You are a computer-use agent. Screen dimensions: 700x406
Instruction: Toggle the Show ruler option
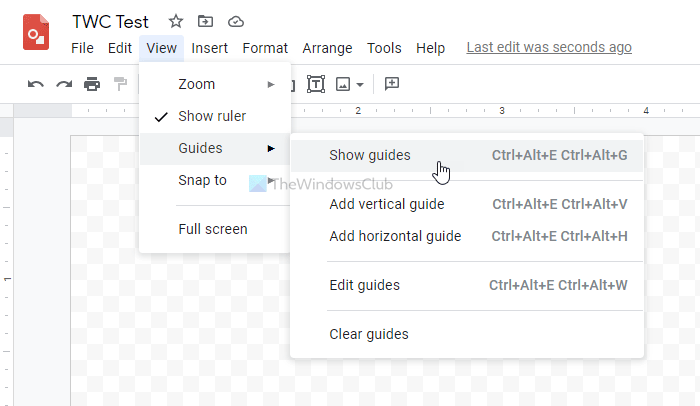click(212, 116)
